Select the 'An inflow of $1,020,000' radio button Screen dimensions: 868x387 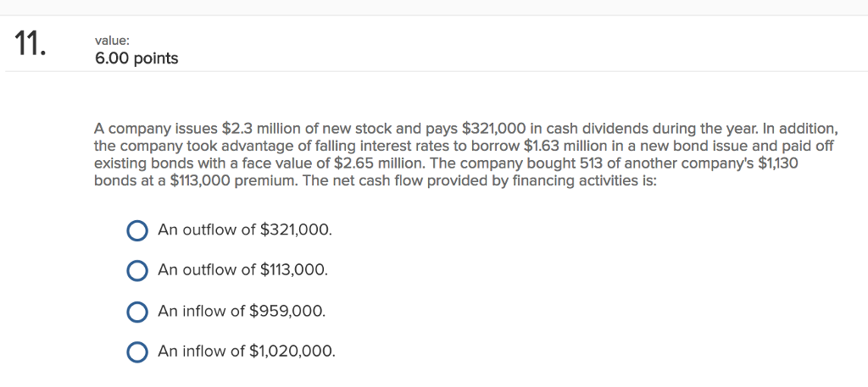click(137, 351)
